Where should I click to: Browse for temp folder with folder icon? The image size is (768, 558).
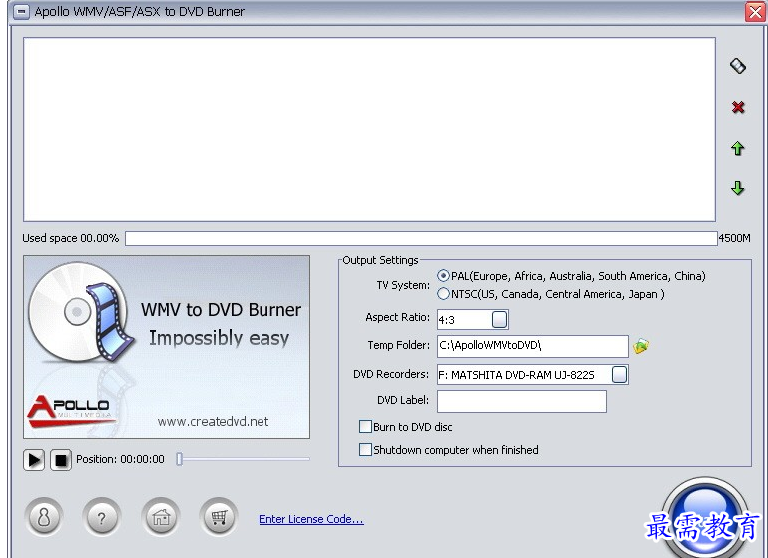tap(641, 346)
